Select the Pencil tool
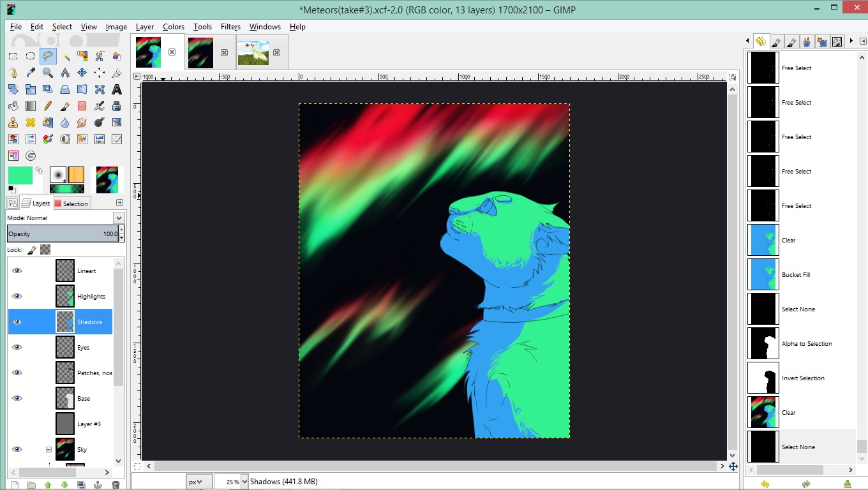The height and width of the screenshot is (490, 868). [48, 106]
